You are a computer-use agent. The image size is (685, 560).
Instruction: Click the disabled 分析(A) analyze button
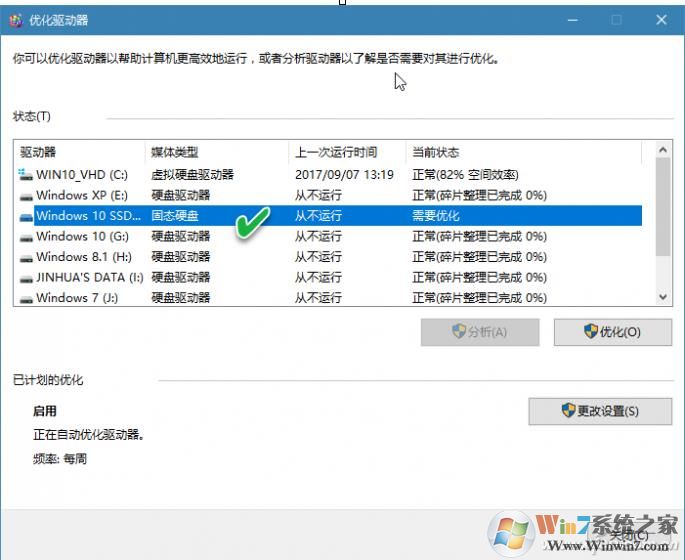click(x=480, y=332)
